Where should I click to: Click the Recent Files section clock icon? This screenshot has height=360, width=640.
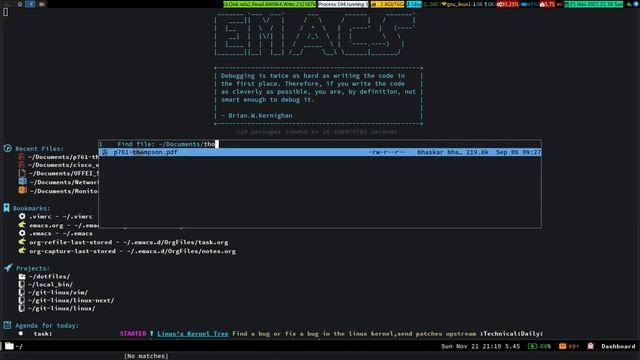(7, 148)
